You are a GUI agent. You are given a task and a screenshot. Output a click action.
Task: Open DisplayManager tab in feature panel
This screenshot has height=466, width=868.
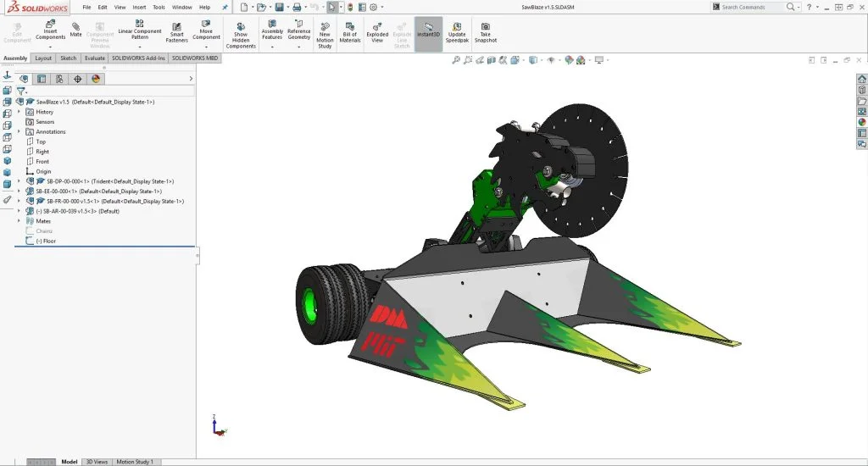tap(96, 79)
